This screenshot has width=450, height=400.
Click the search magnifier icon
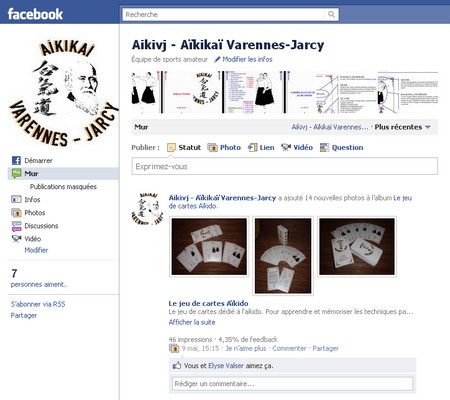pyautogui.click(x=331, y=14)
